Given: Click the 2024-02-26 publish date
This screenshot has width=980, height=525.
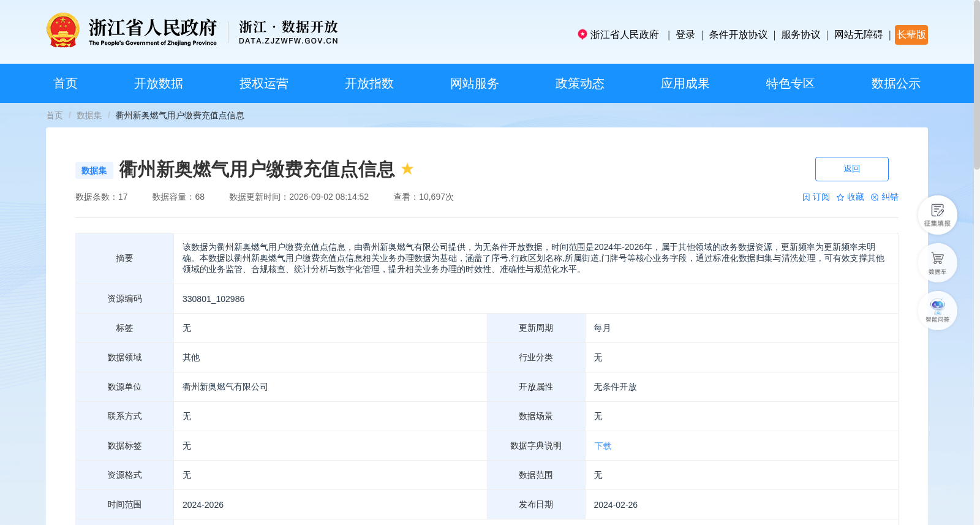Looking at the screenshot, I should pos(616,505).
